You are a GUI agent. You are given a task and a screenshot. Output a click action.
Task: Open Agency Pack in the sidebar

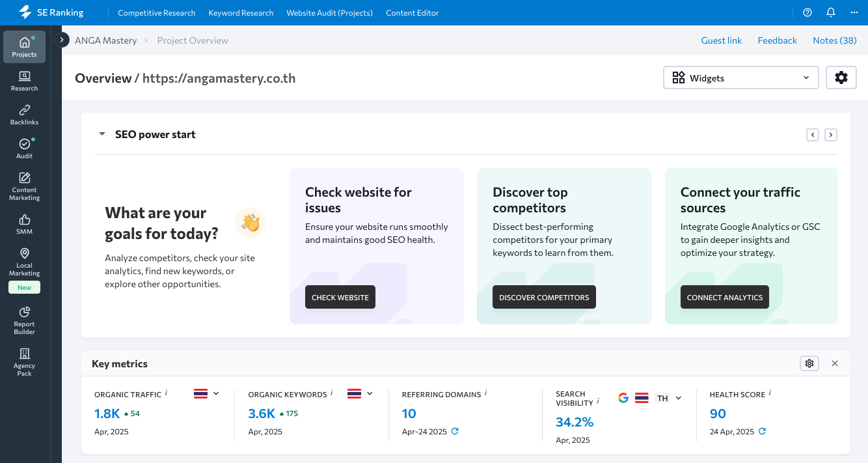24,362
